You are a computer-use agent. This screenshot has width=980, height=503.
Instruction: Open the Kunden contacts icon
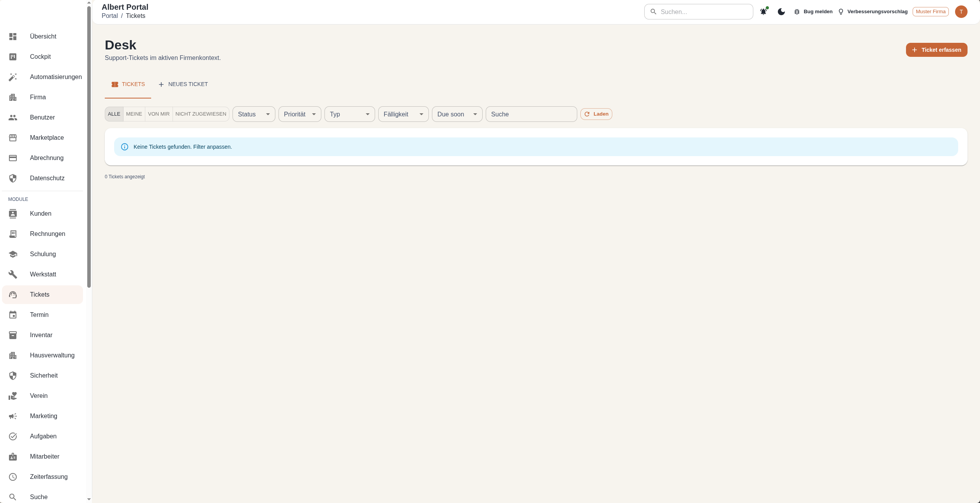pos(13,214)
